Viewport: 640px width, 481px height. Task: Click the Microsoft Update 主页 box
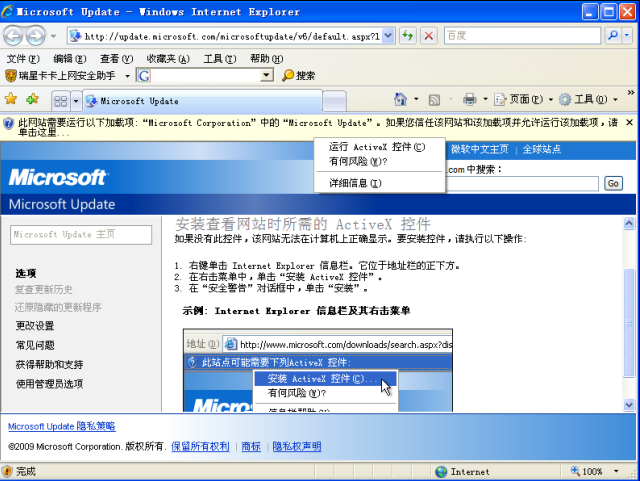81,235
